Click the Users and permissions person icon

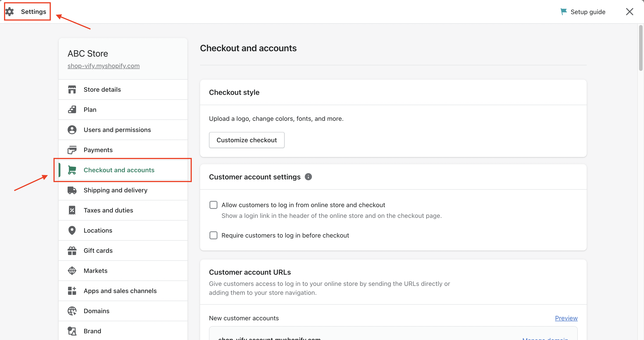(72, 130)
